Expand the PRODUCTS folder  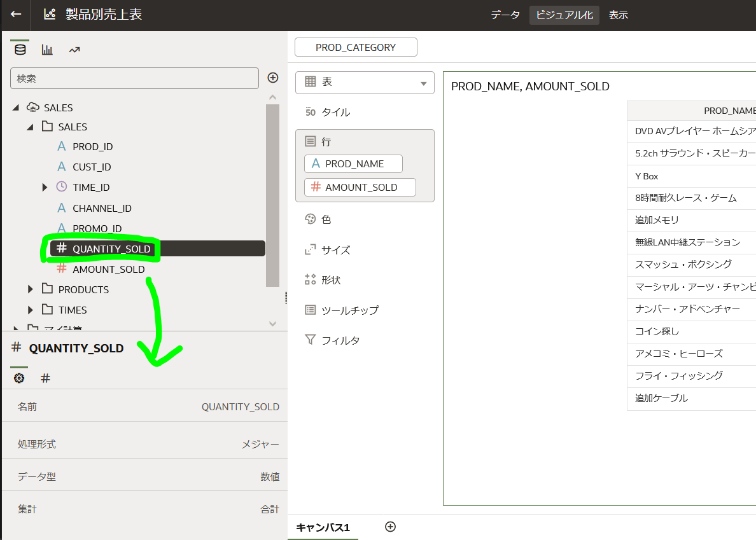[x=31, y=289]
